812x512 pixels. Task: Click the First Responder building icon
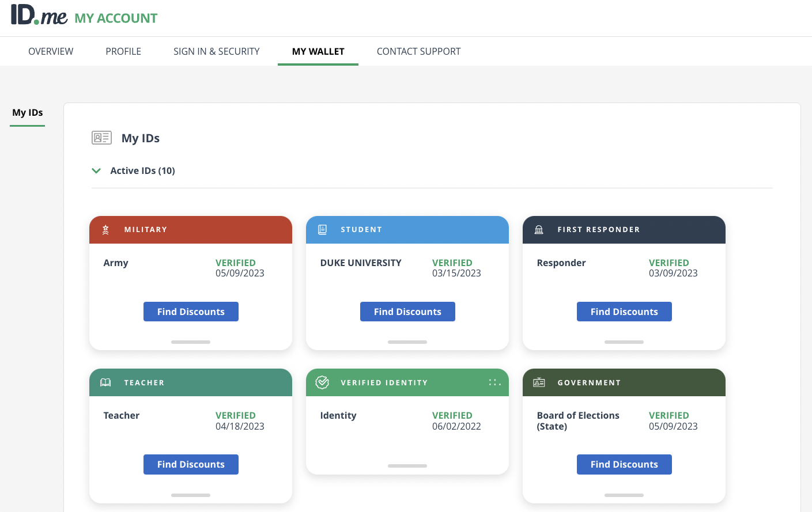[539, 230]
